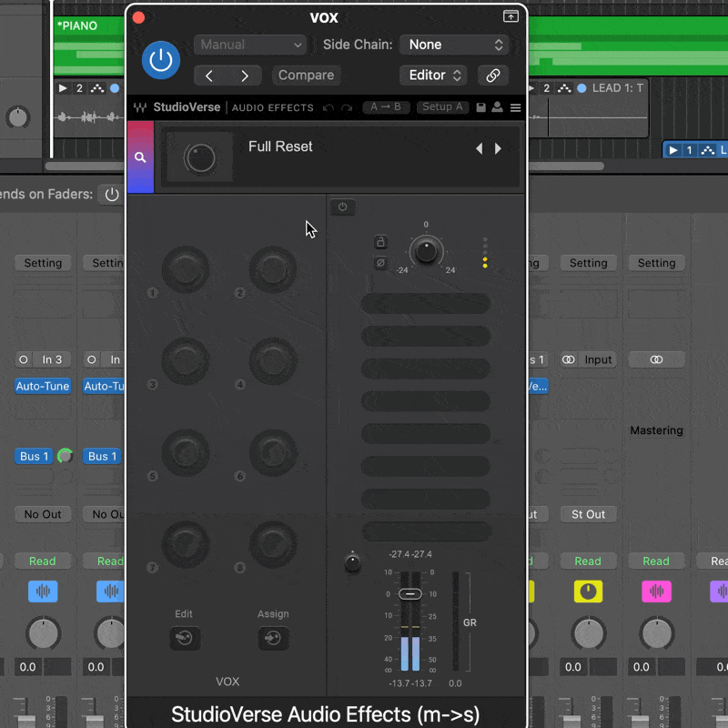This screenshot has height=728, width=728.
Task: Toggle the blue plugin bypass power button
Action: tap(161, 60)
